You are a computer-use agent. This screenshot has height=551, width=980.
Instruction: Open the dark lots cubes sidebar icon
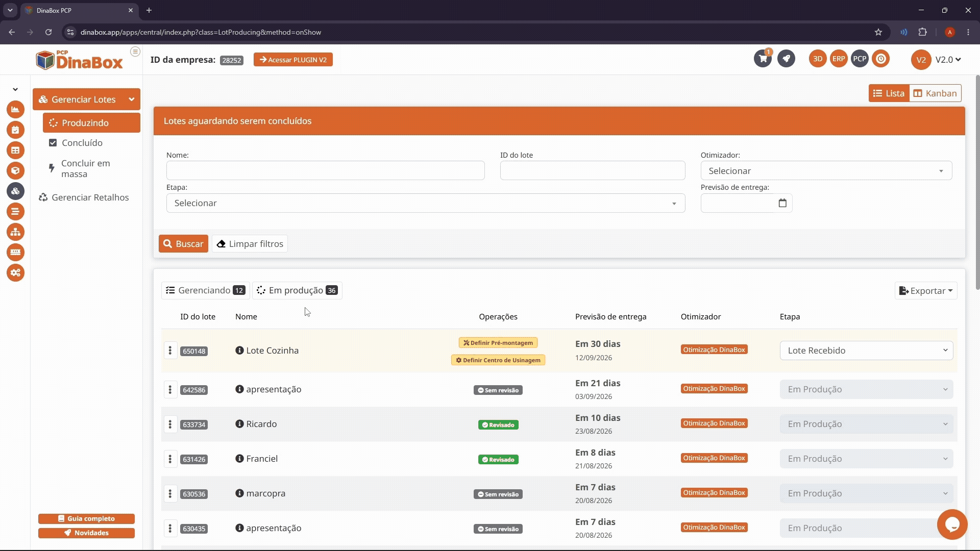tap(15, 191)
